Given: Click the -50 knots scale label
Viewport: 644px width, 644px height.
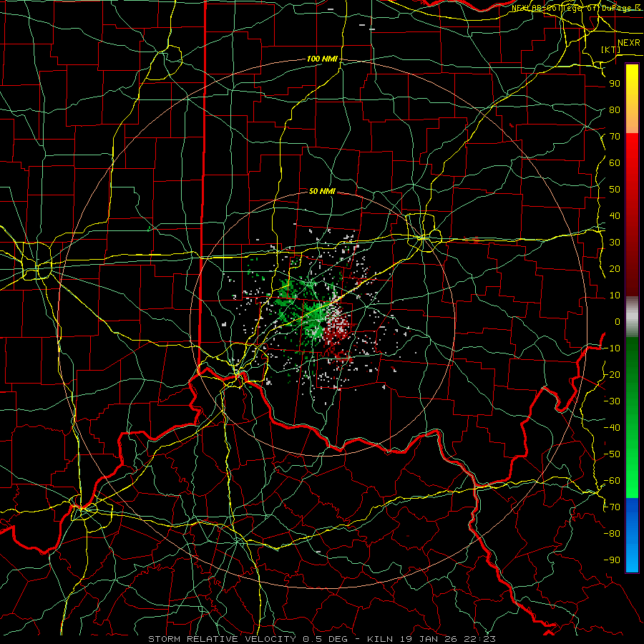Looking at the screenshot, I should tap(612, 454).
